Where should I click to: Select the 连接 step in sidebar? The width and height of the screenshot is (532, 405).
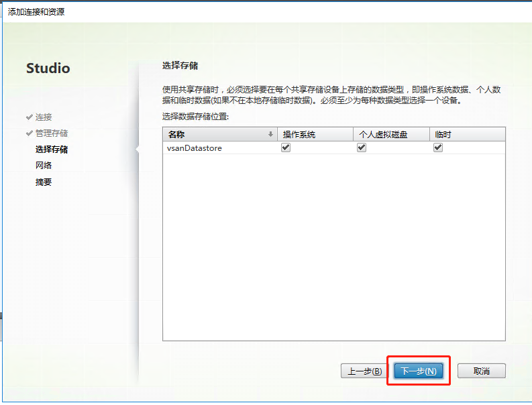click(x=44, y=117)
